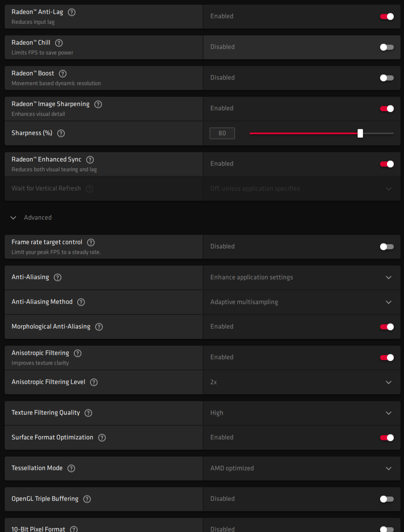Collapse the Advanced section

pyautogui.click(x=31, y=218)
